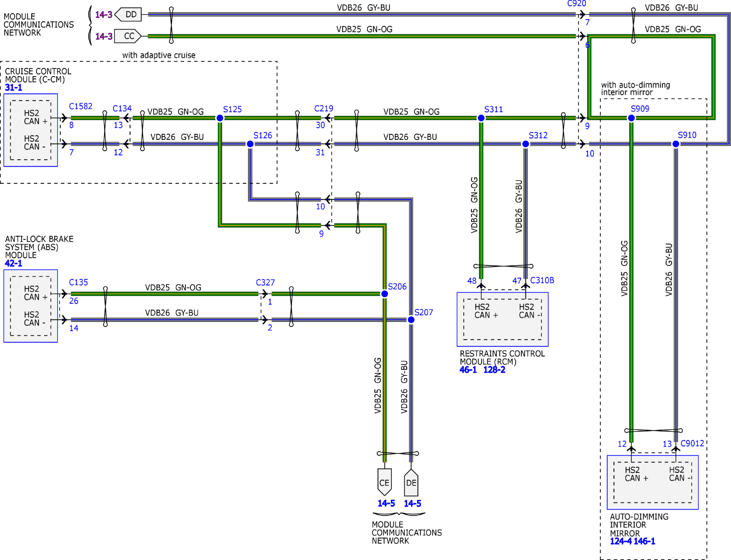Click the DE off-page connector symbol

pyautogui.click(x=411, y=482)
